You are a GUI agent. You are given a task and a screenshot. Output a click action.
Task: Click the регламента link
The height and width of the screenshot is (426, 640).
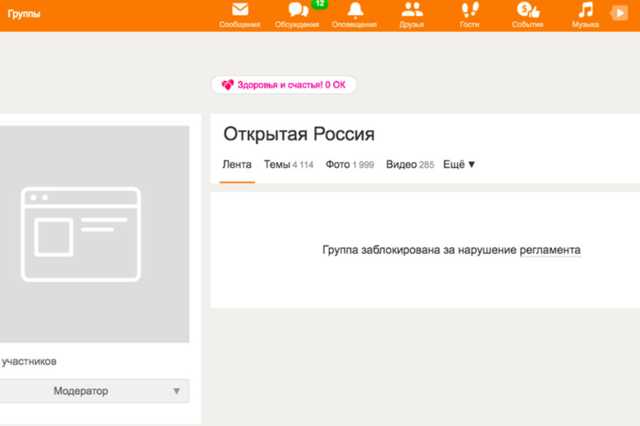point(550,250)
